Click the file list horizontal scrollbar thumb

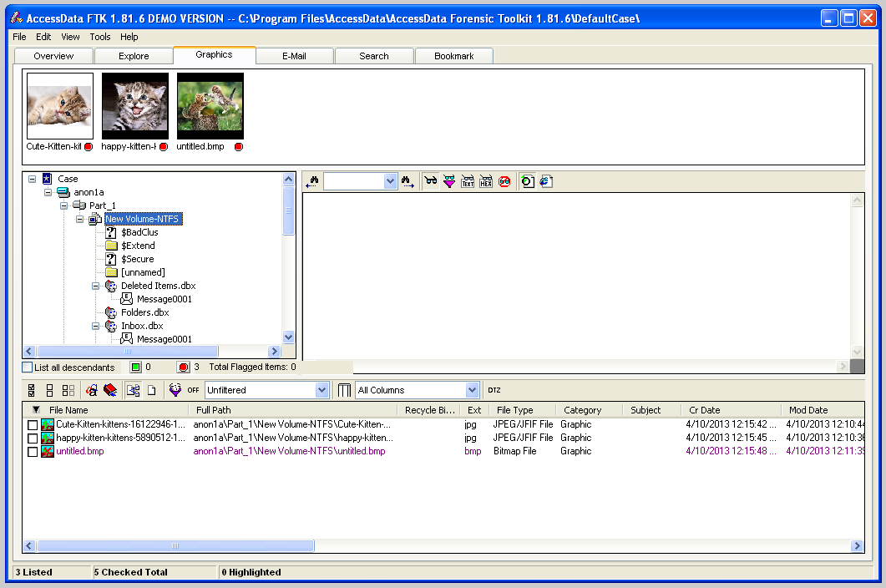point(175,545)
